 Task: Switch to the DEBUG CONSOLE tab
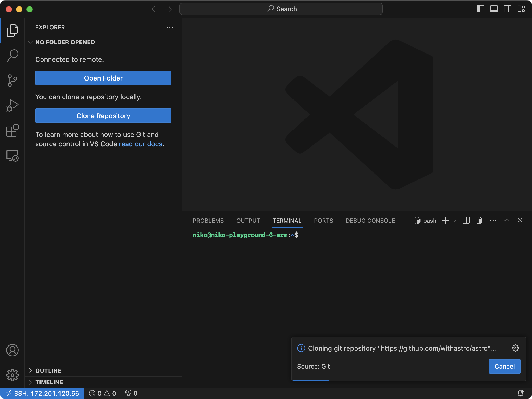tap(370, 221)
